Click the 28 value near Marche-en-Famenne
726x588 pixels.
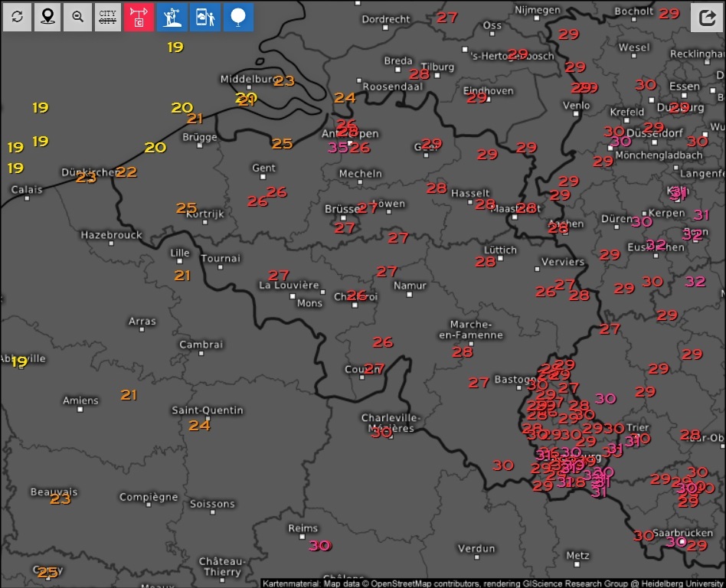coord(462,352)
